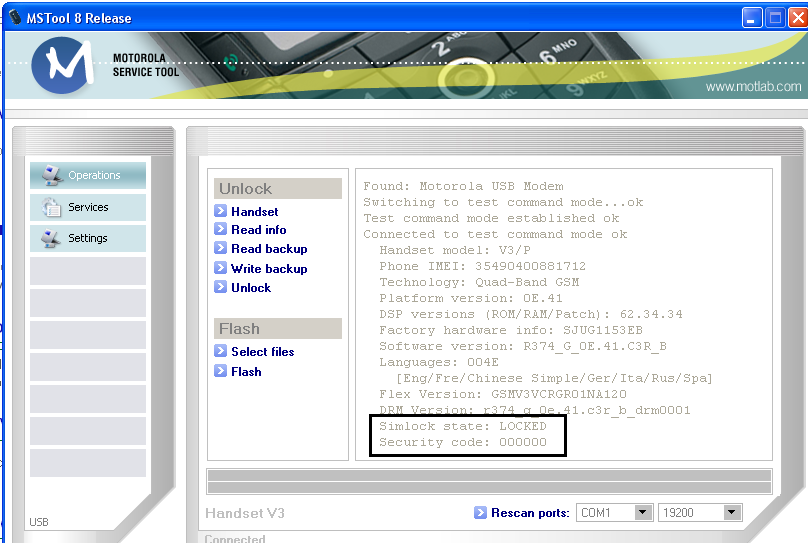Click the Write backup link
This screenshot has width=808, height=543.
click(x=269, y=268)
